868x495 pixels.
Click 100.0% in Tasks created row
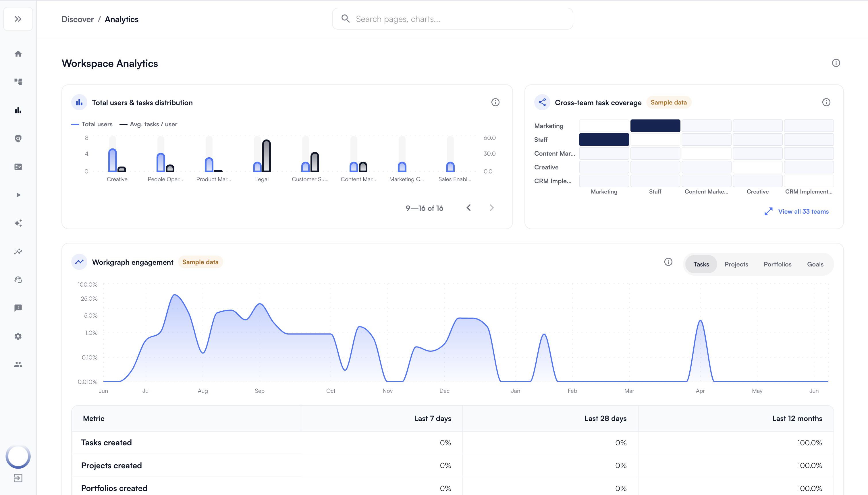point(809,443)
